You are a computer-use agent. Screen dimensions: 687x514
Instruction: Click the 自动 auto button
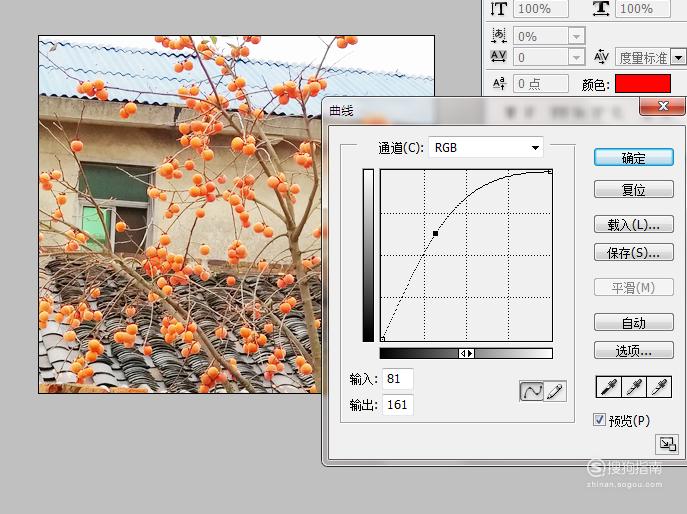tap(634, 323)
